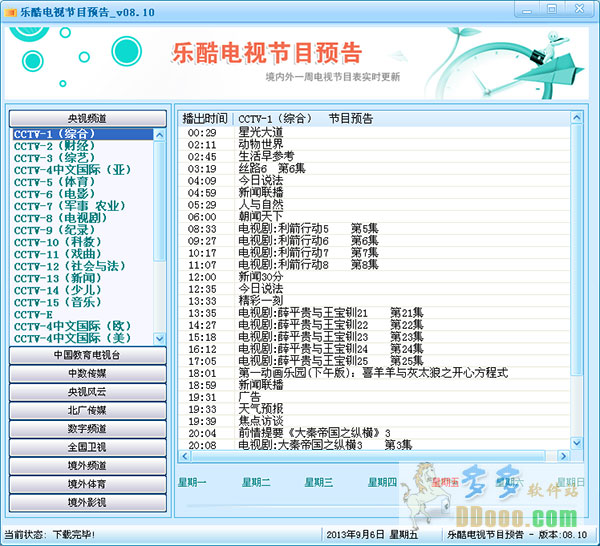Image resolution: width=600 pixels, height=546 pixels.
Task: Select CCTV-14（少儿） channel
Action: coord(83,291)
